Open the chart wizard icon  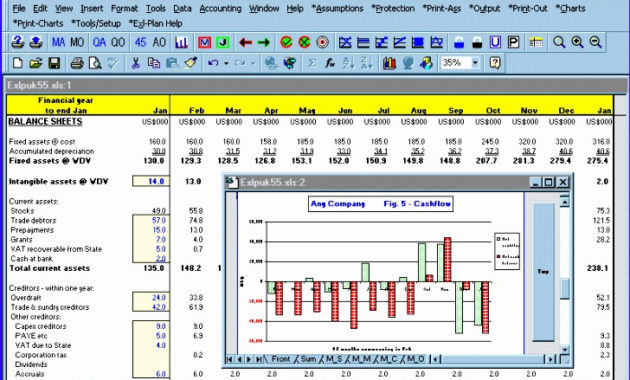389,63
